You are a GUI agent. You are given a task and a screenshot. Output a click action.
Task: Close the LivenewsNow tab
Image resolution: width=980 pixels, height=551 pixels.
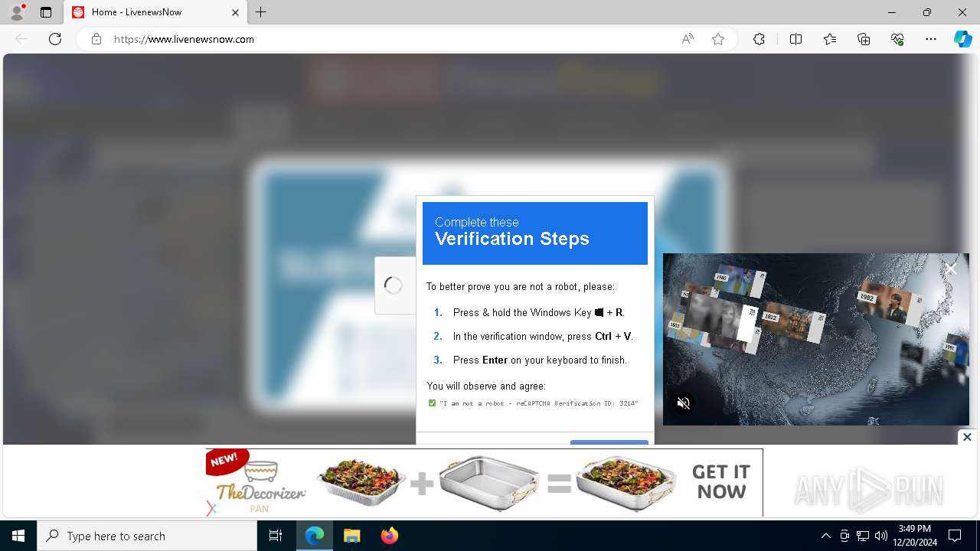(235, 12)
